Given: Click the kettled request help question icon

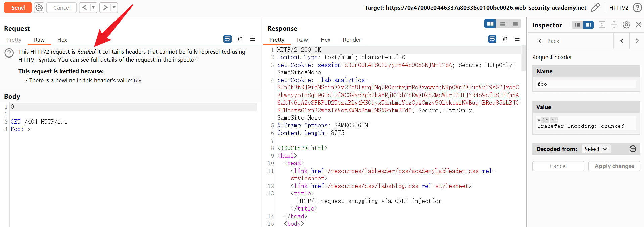Looking at the screenshot, I should (x=9, y=53).
